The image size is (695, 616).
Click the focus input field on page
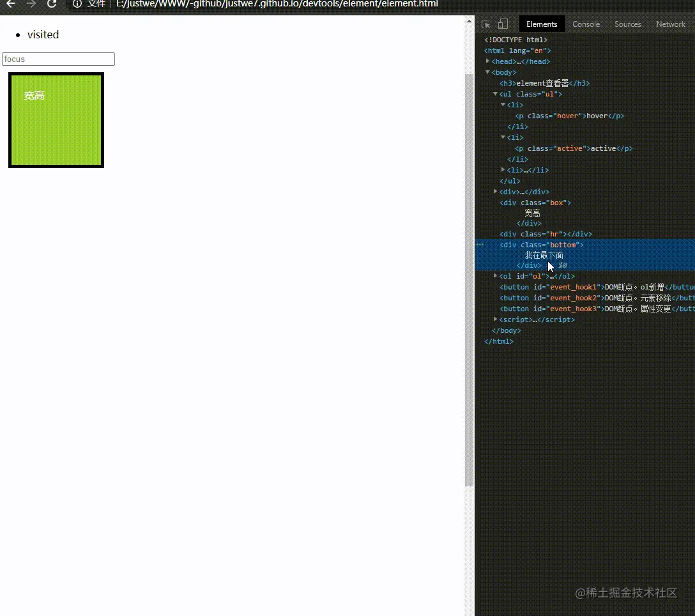point(59,59)
